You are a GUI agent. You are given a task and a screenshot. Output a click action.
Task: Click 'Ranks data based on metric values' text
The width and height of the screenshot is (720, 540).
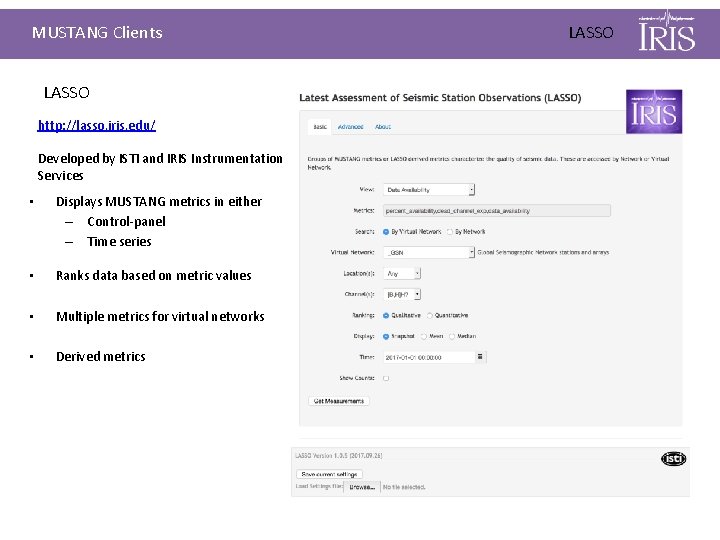(x=154, y=276)
